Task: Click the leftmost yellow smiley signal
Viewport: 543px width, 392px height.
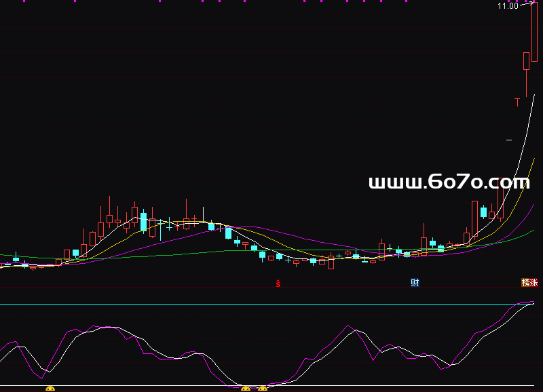Action: [x=50, y=389]
